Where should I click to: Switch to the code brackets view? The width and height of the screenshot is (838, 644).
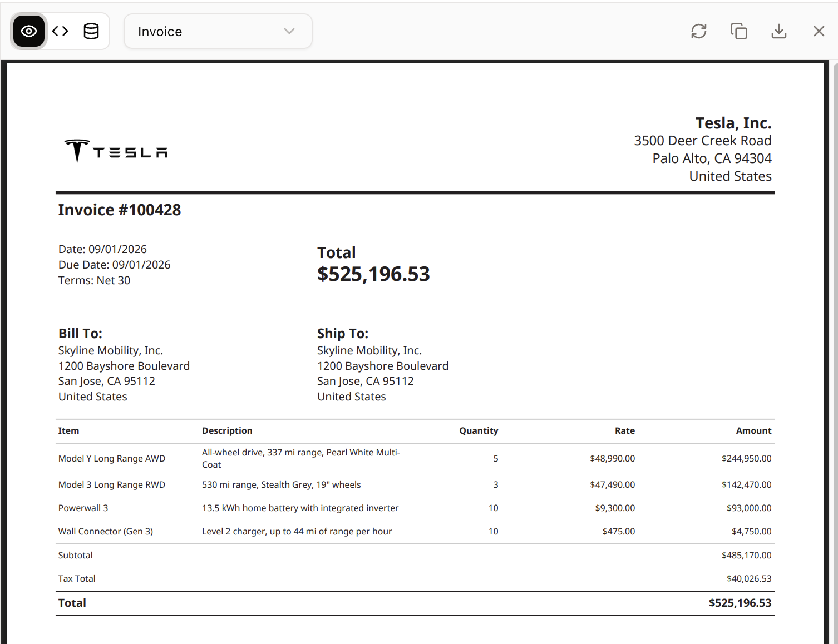pos(60,31)
